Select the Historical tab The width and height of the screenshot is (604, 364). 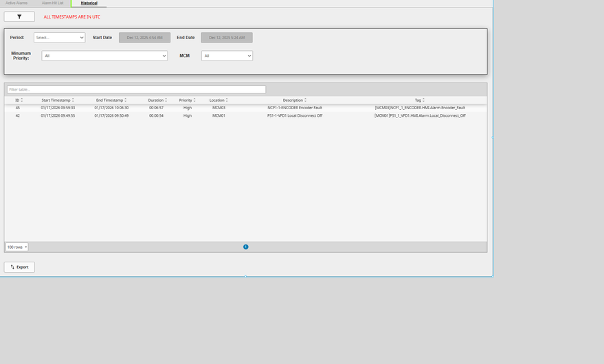pos(89,3)
